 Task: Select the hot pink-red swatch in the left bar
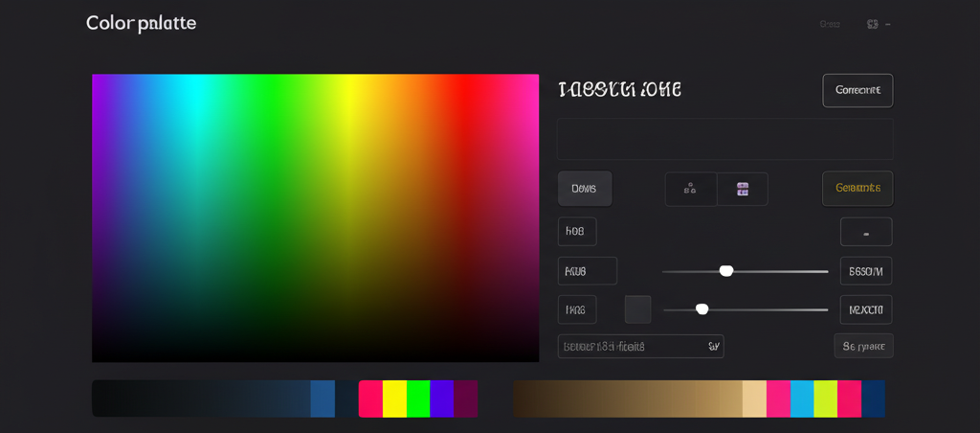pyautogui.click(x=370, y=399)
